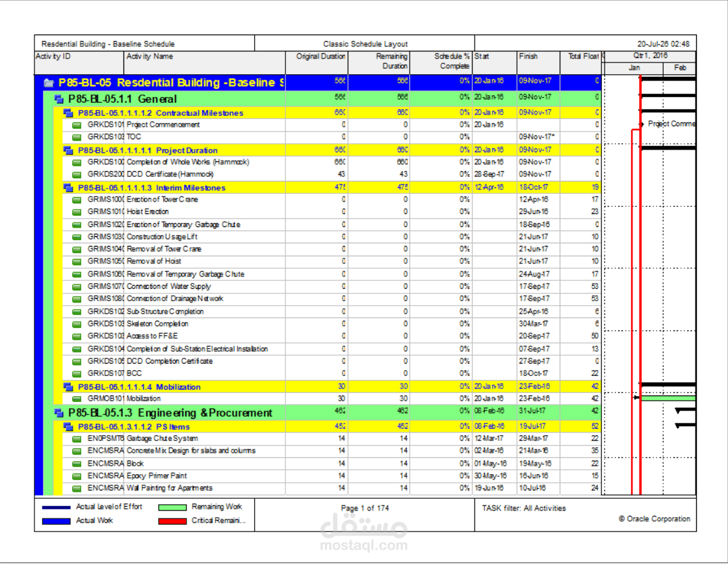Select the Remaining Duration column header
This screenshot has width=728, height=564.
click(x=379, y=62)
